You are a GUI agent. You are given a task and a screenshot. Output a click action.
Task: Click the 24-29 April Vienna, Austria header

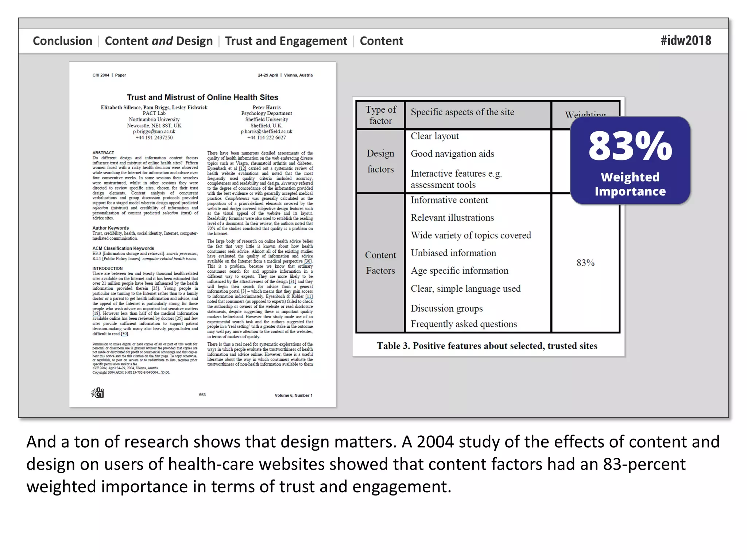(285, 75)
